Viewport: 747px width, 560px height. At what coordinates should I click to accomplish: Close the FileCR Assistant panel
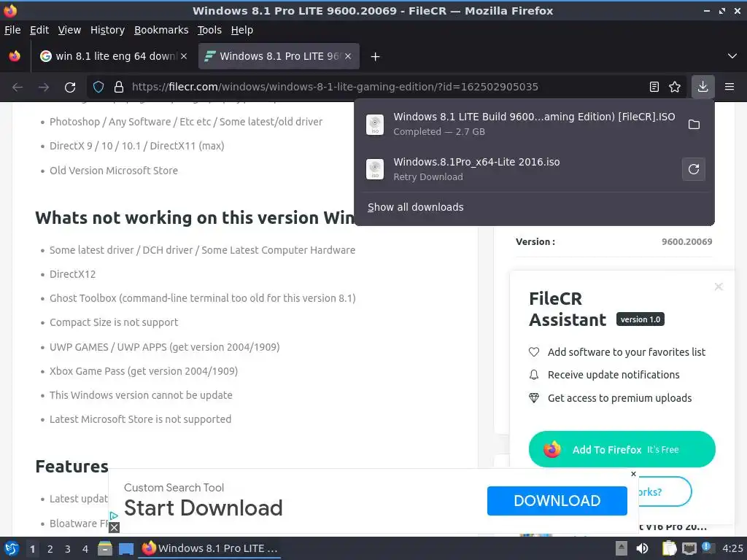point(719,287)
